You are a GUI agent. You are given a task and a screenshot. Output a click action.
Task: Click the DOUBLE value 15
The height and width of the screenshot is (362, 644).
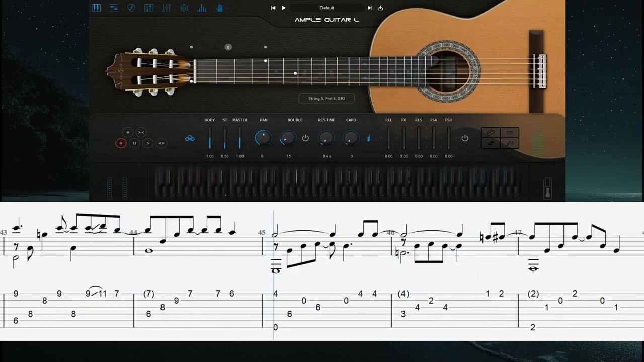point(289,156)
